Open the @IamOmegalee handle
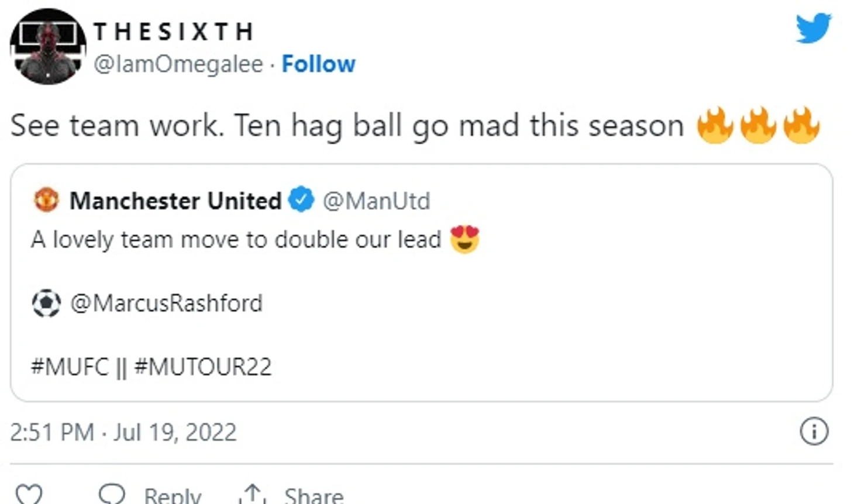Screen dimensions: 854x504 pos(178,64)
